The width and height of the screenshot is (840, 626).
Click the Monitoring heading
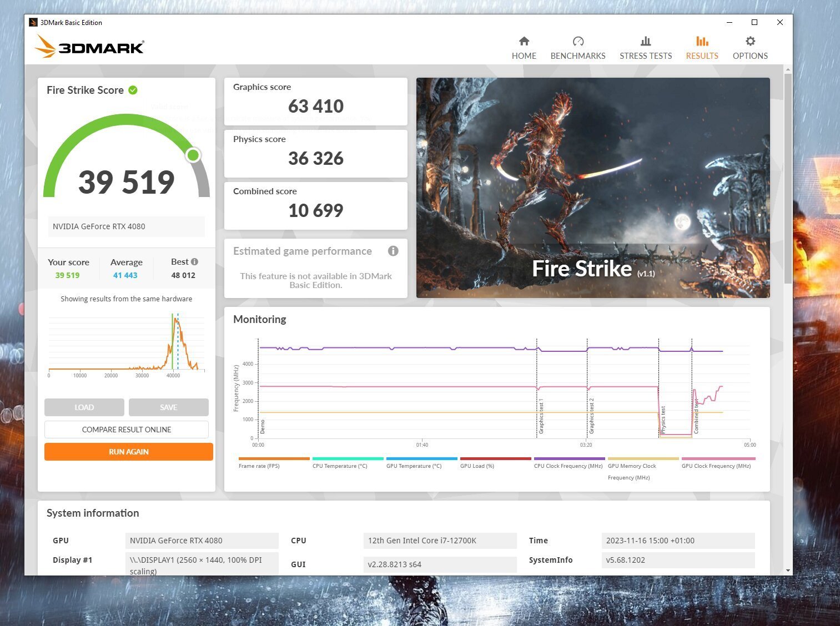(260, 319)
